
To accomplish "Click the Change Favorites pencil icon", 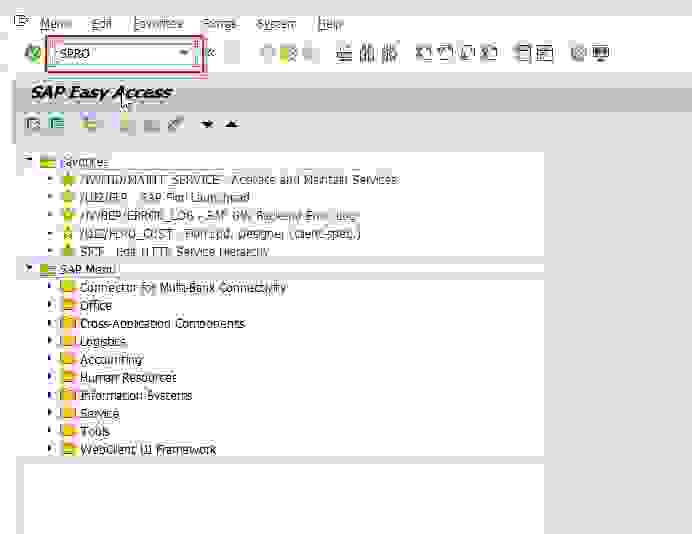I will click(x=176, y=124).
